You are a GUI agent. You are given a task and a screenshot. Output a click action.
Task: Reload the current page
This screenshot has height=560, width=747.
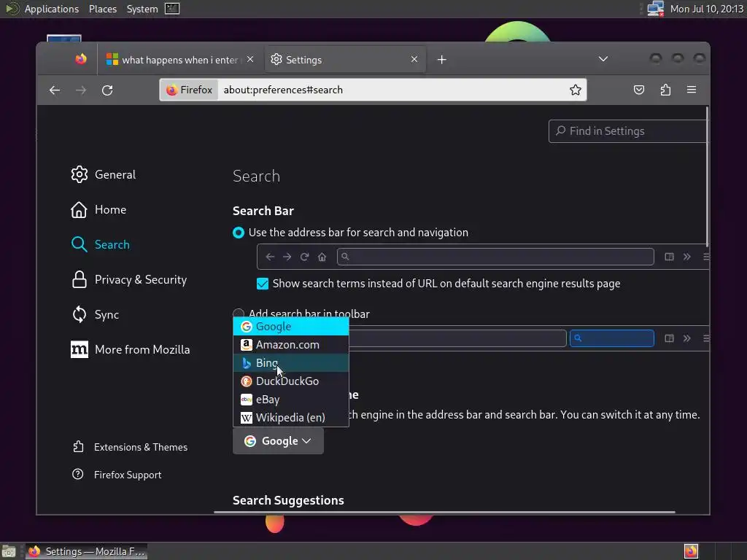pos(107,90)
